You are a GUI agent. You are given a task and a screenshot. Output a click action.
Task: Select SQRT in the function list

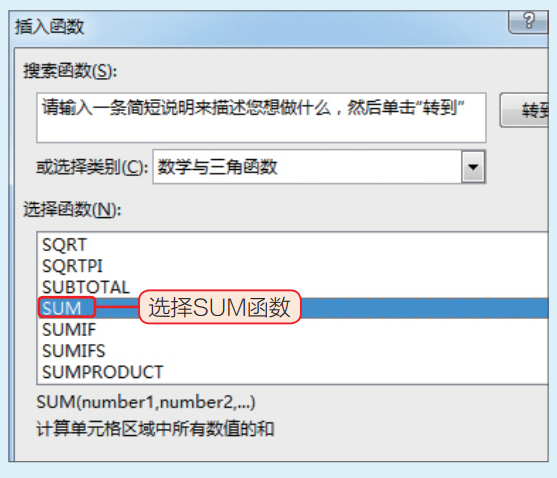[x=64, y=245]
